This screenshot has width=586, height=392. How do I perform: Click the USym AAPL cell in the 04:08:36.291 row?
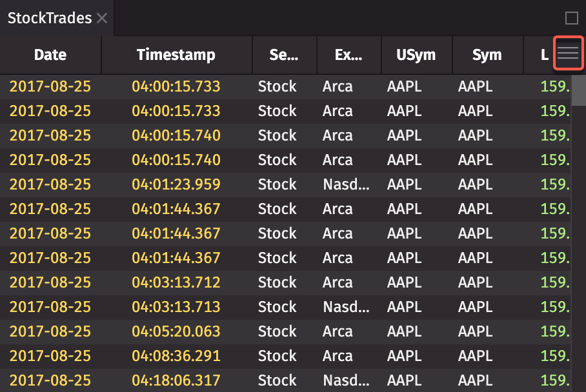point(405,356)
